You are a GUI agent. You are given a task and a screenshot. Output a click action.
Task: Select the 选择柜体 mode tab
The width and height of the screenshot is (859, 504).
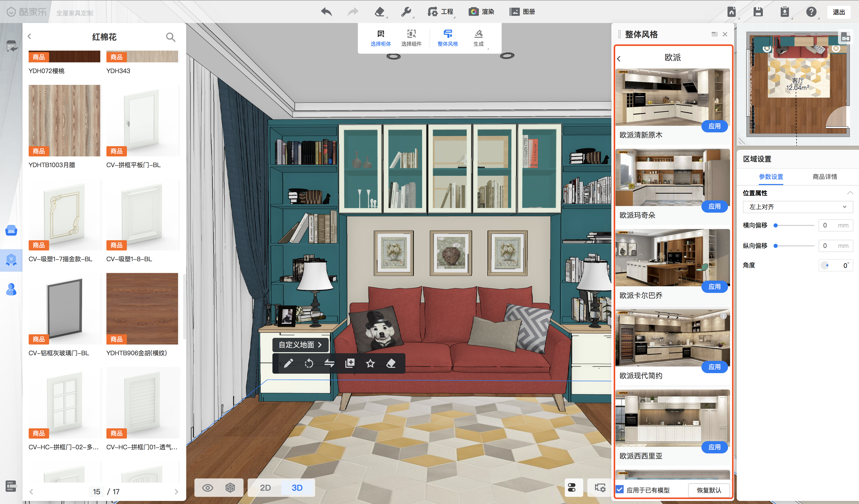pos(380,38)
